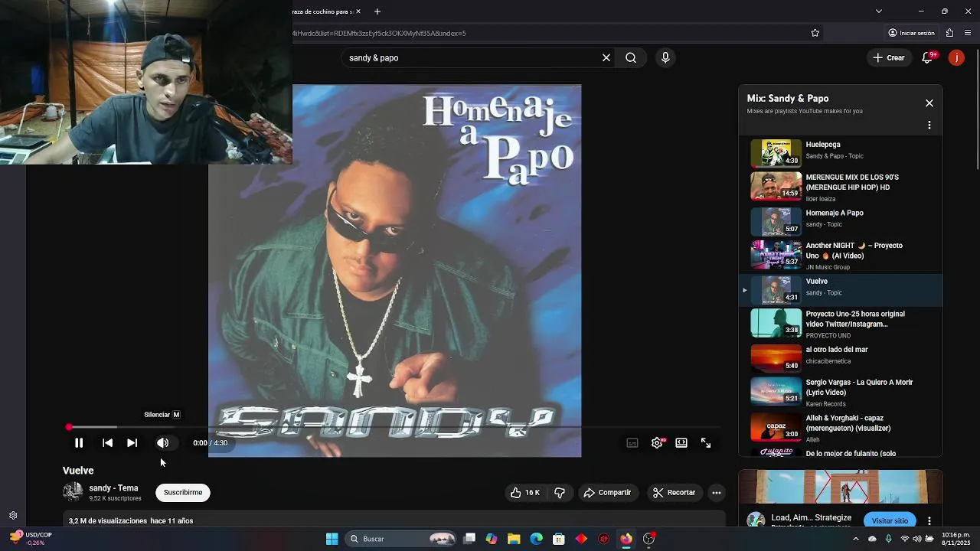Skip to next video in mix

(132, 442)
